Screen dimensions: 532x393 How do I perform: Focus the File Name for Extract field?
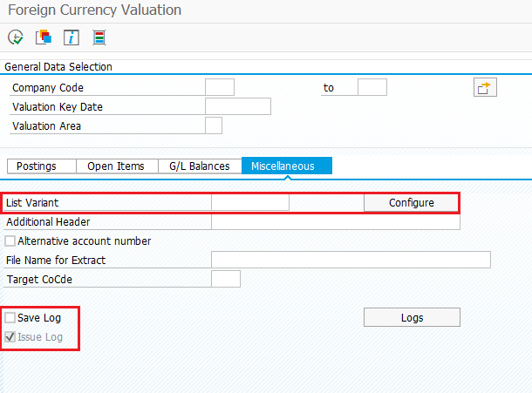[x=351, y=260]
